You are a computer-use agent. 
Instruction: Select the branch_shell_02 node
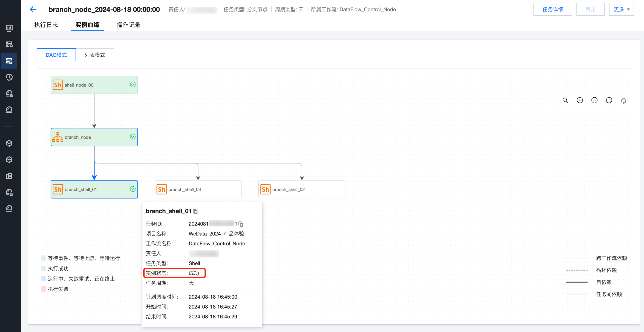tap(302, 189)
